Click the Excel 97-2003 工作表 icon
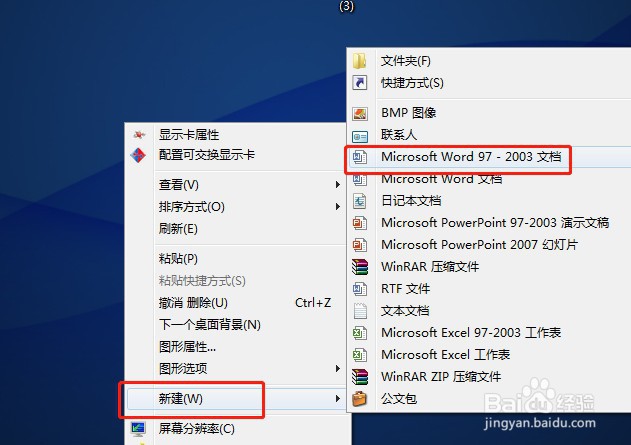 (x=359, y=333)
